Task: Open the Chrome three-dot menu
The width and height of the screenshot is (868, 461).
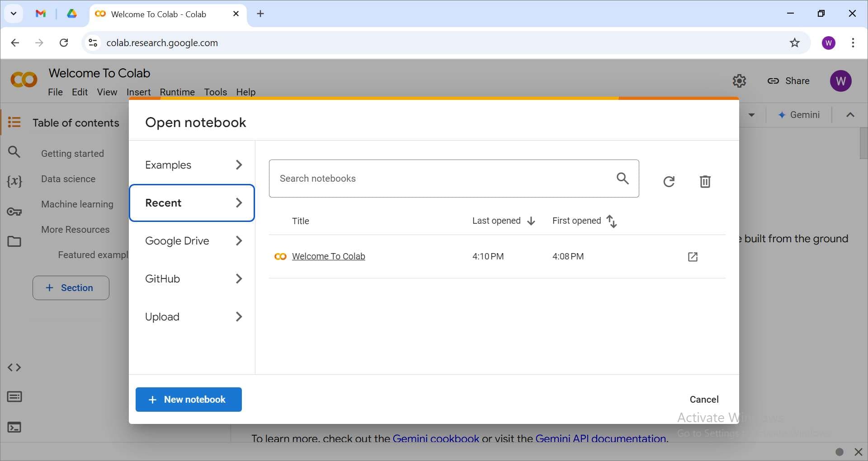Action: coord(853,42)
